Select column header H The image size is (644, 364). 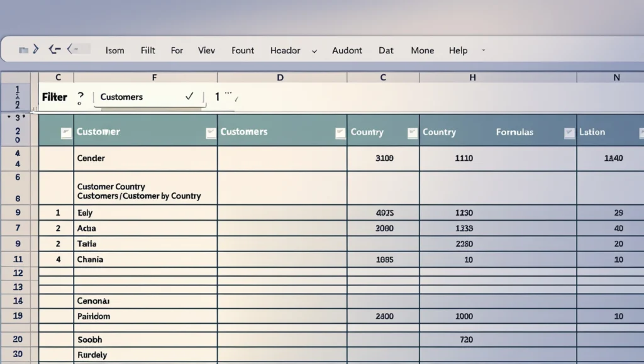pyautogui.click(x=472, y=77)
